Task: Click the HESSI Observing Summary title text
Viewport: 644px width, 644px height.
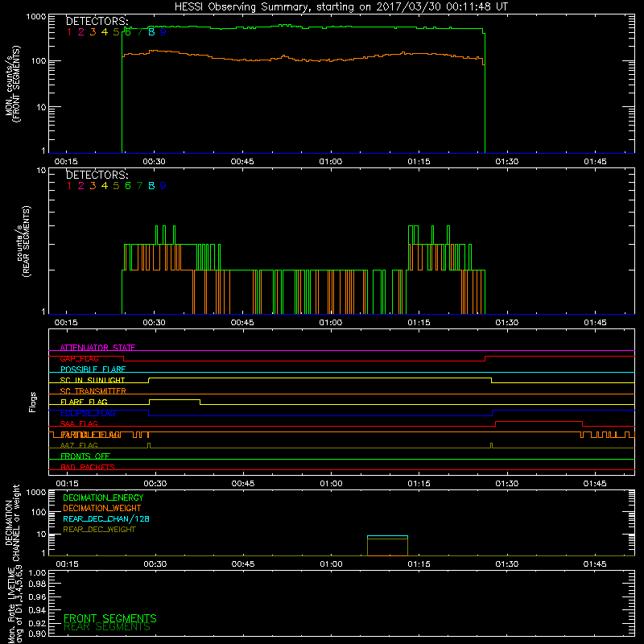Action: pyautogui.click(x=341, y=6)
